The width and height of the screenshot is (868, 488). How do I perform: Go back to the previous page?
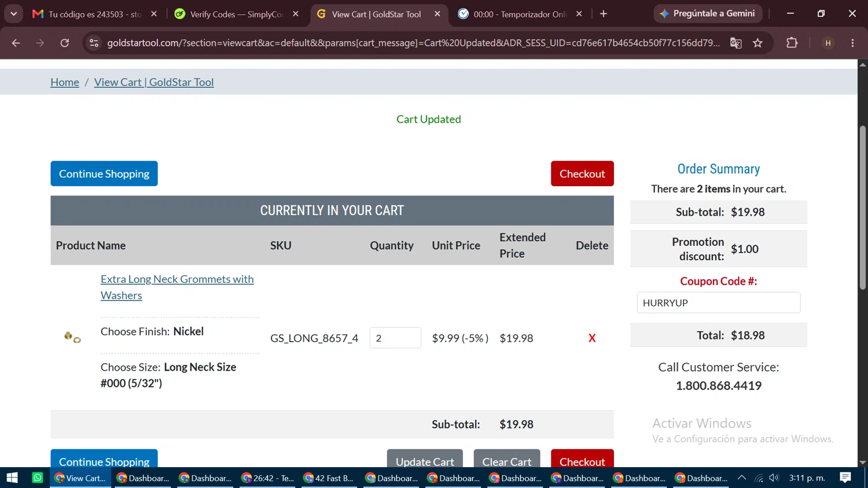(x=16, y=43)
